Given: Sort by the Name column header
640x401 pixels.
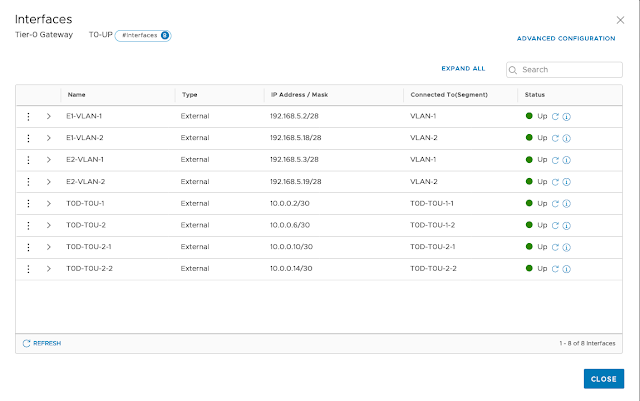Looking at the screenshot, I should click(x=77, y=94).
